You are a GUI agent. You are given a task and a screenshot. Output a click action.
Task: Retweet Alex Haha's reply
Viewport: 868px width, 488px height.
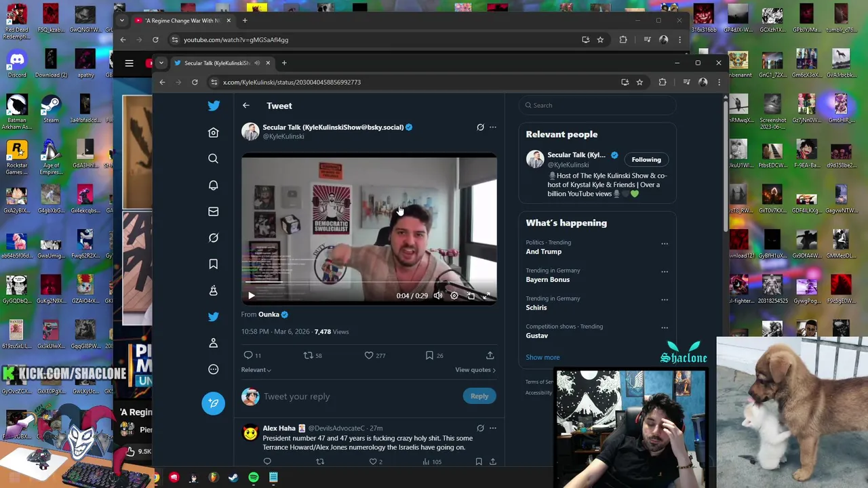tap(320, 462)
